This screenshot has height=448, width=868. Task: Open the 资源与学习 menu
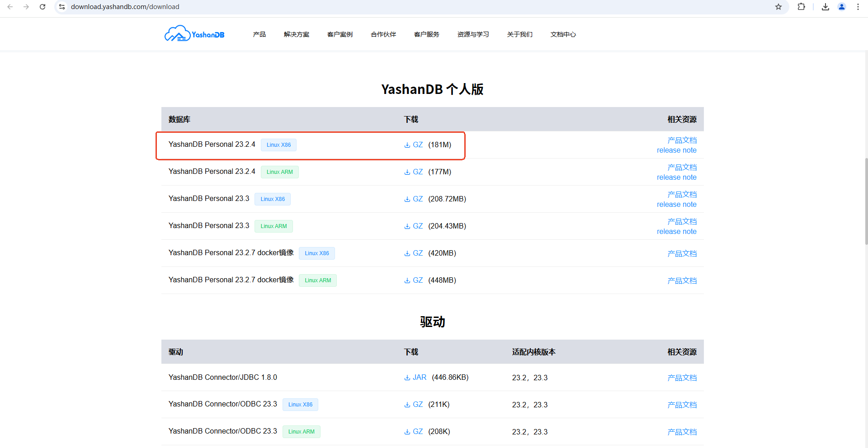click(x=473, y=34)
